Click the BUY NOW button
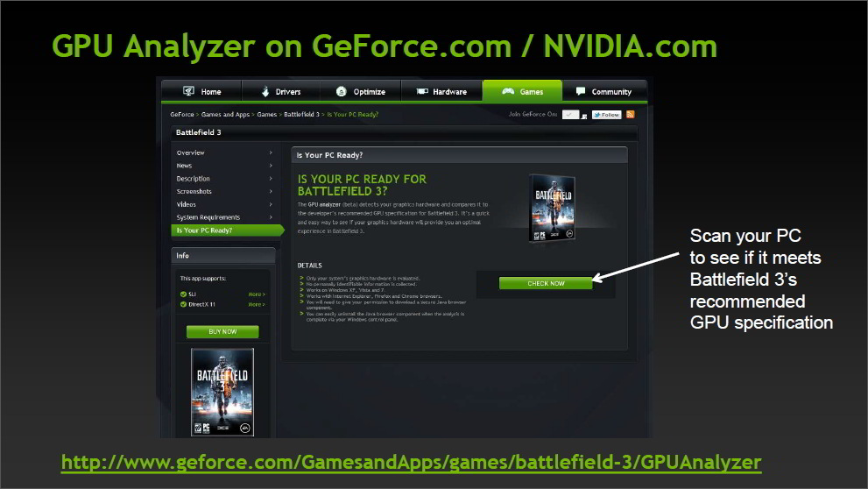Screen dimensions: 868x489 tap(222, 332)
